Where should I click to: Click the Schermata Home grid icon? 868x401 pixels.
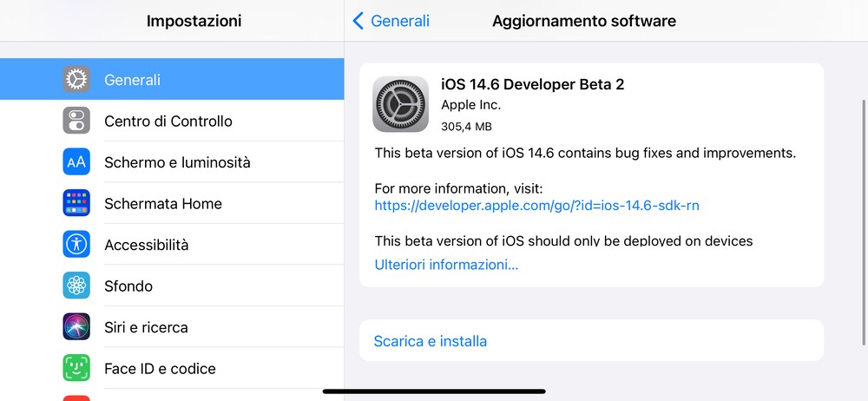tap(76, 203)
